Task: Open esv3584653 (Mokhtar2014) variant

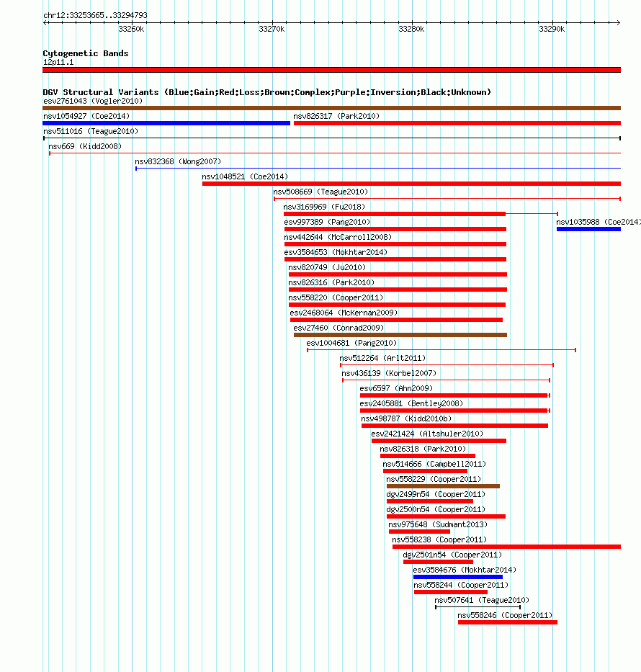Action: [x=336, y=252]
